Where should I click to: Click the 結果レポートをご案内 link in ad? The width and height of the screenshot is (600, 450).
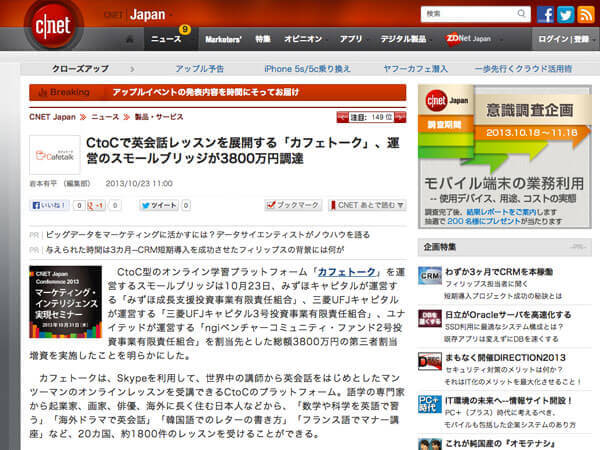tap(501, 212)
